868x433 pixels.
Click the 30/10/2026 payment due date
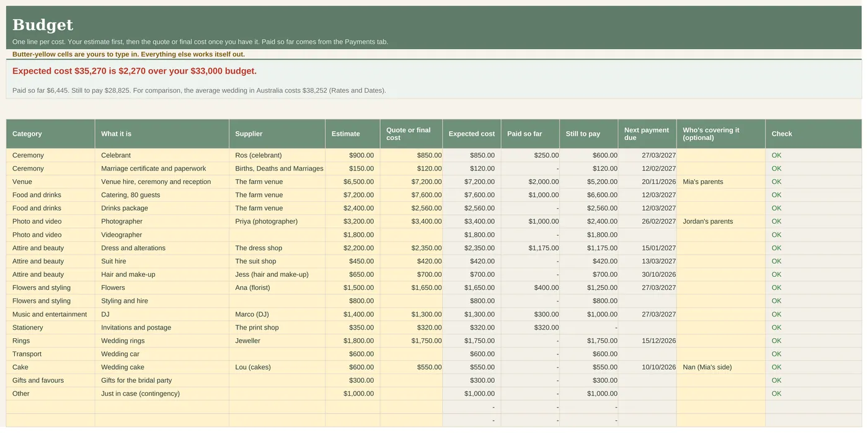click(x=647, y=274)
